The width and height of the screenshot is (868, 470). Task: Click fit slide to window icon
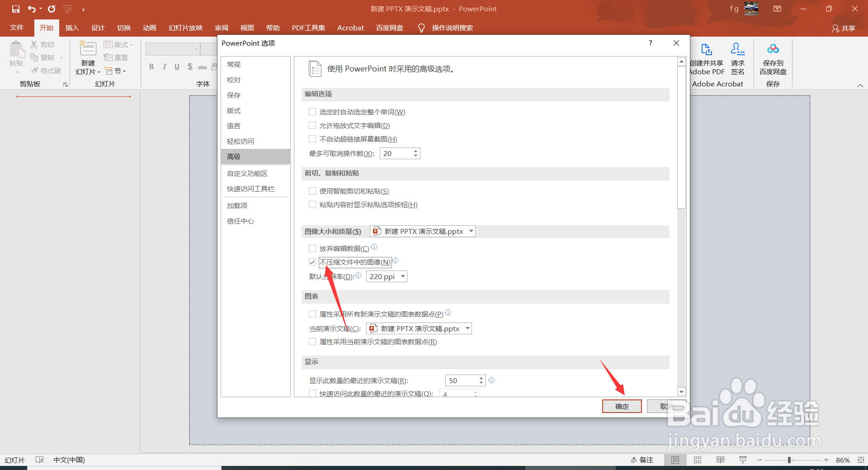tap(861, 460)
